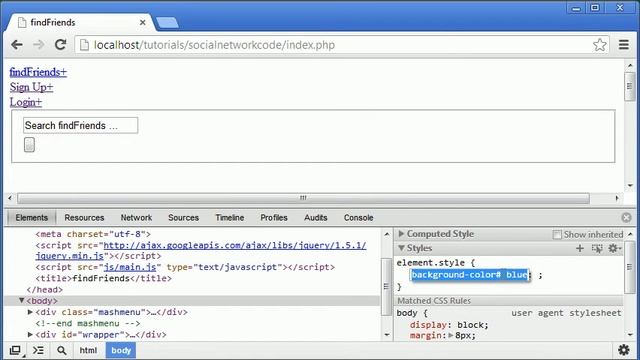Viewport: 640px width, 360px height.
Task: Click page vertical scrollbar up arrow
Action: pyautogui.click(x=630, y=66)
